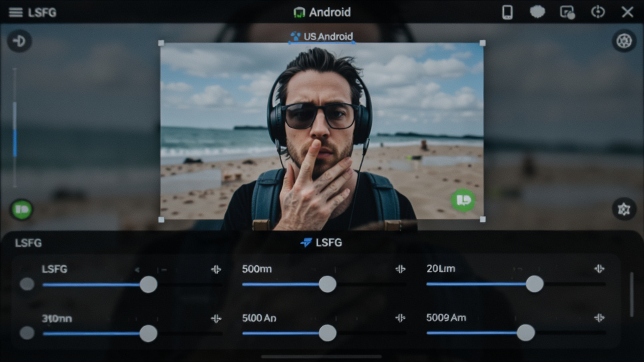
Task: Click the top-left resize handle of preview
Action: pos(161,43)
